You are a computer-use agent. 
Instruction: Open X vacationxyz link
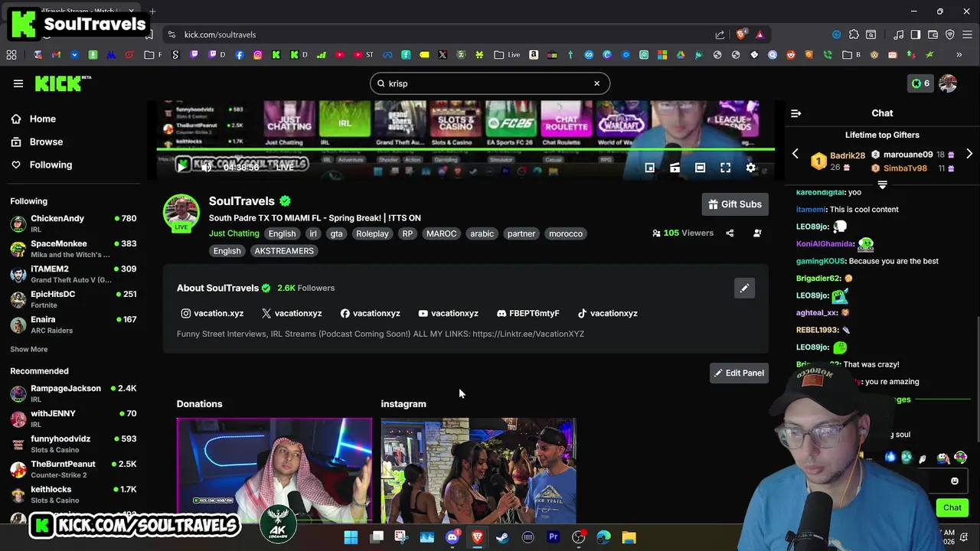292,313
